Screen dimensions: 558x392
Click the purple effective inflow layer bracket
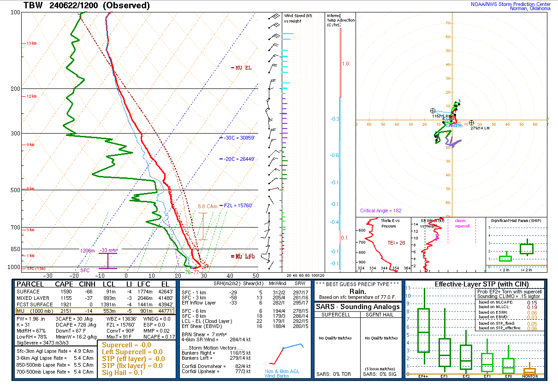[108, 261]
